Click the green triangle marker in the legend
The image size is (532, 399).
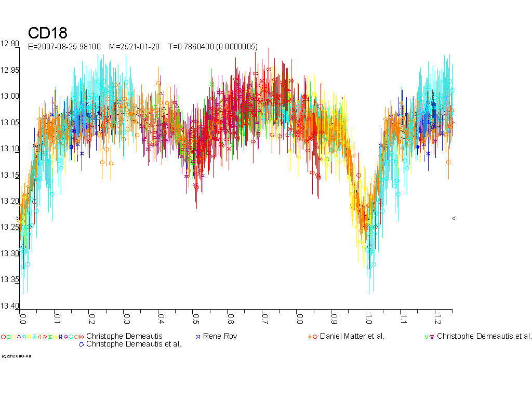pyautogui.click(x=427, y=337)
